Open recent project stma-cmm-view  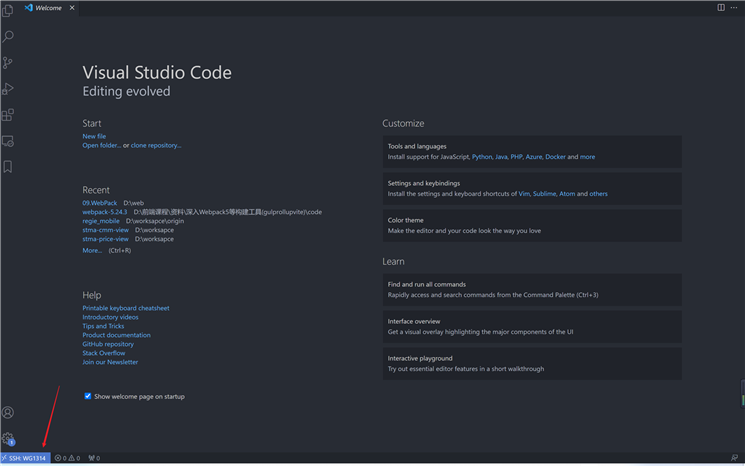click(x=105, y=230)
